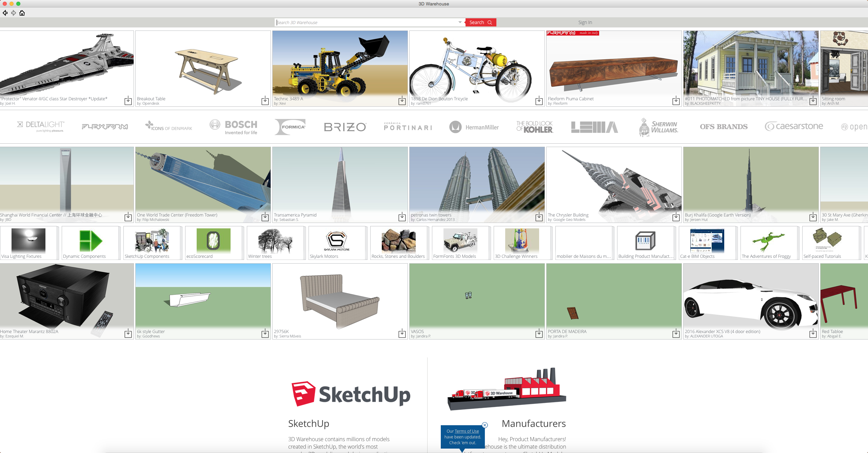This screenshot has width=868, height=453.
Task: Click the macOS home button icon
Action: (22, 13)
